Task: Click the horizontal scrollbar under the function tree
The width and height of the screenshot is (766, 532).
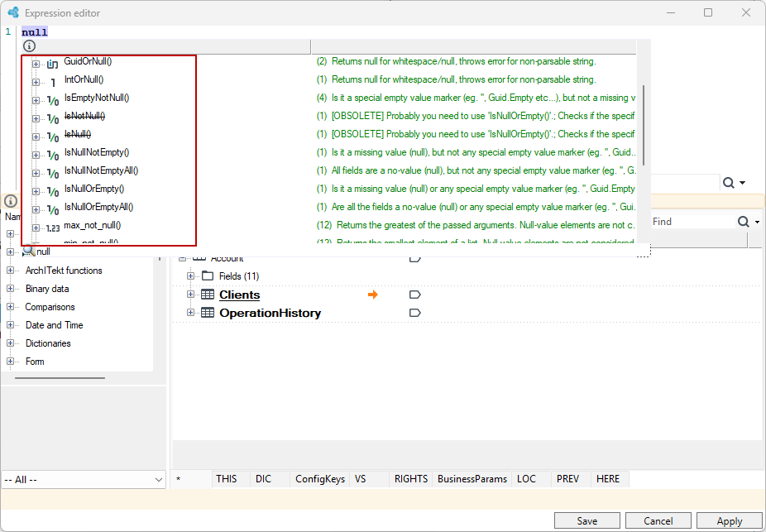Action: 60,377
